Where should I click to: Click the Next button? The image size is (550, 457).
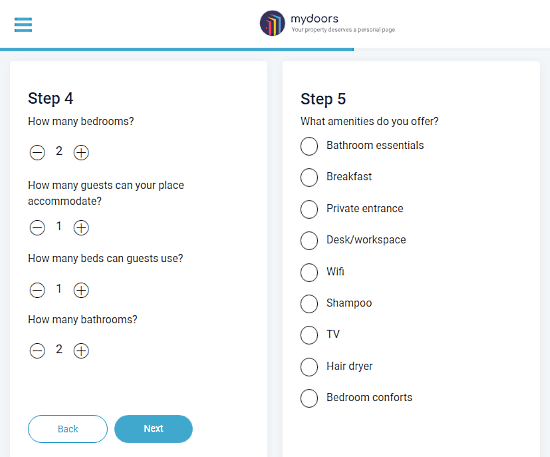click(x=153, y=429)
